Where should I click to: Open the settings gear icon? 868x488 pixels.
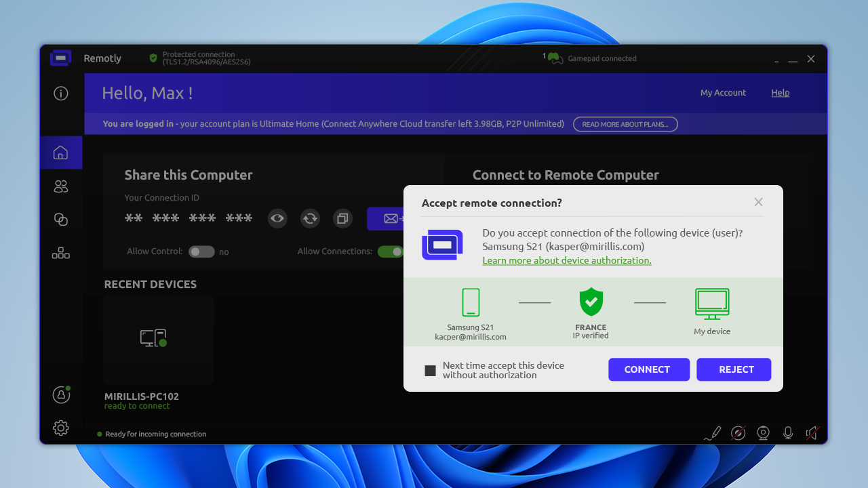pos(61,428)
